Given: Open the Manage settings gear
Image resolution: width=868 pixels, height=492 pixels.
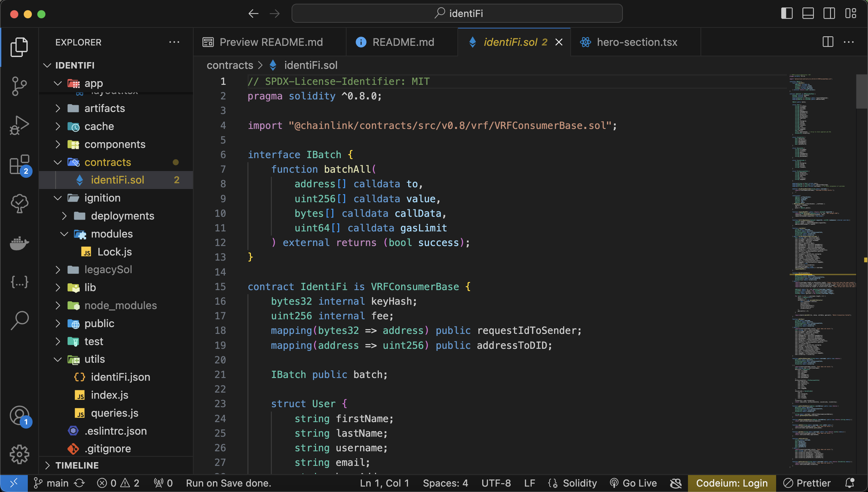Looking at the screenshot, I should click(19, 454).
